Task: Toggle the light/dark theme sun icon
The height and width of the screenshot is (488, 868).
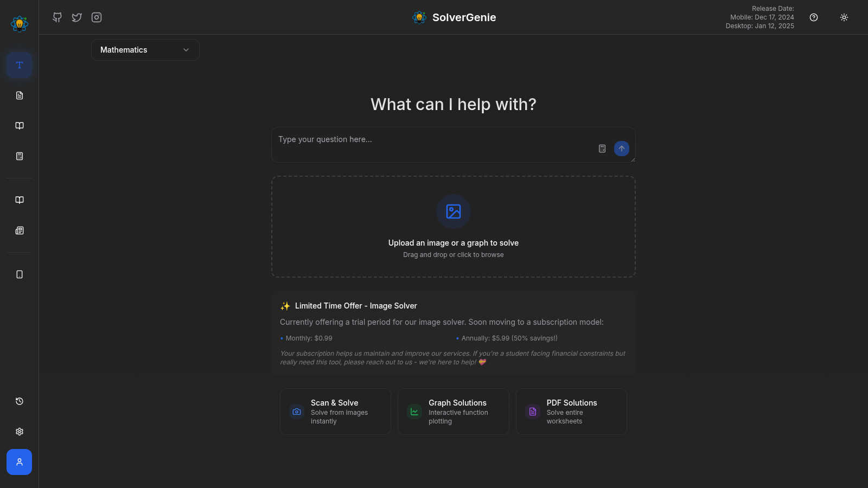Action: click(844, 17)
